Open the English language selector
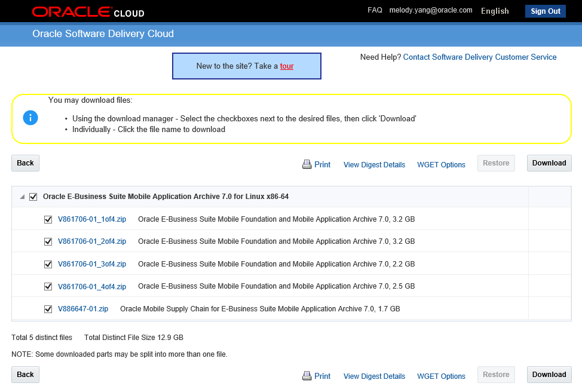Screen dimensions: 582x392 pyautogui.click(x=495, y=11)
